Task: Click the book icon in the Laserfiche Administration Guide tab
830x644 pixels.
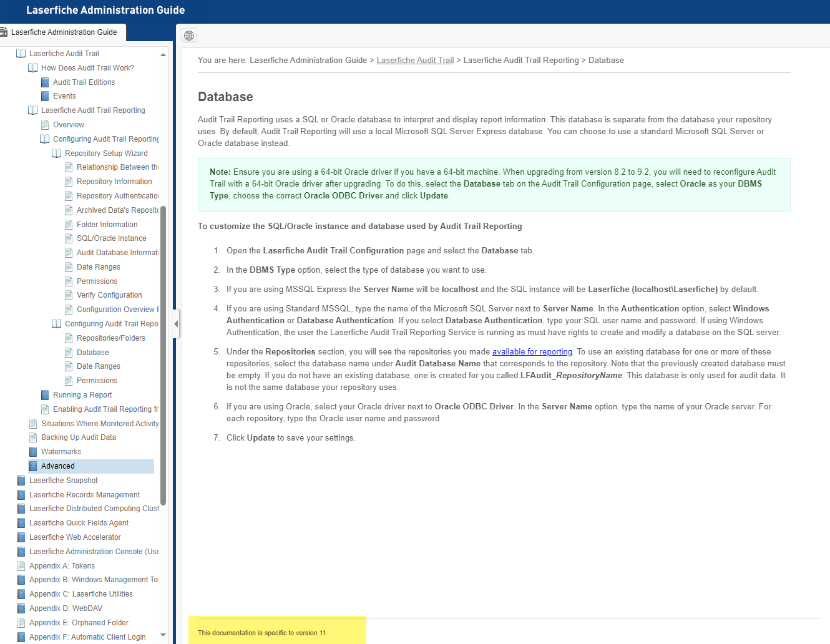Action: 3,32
